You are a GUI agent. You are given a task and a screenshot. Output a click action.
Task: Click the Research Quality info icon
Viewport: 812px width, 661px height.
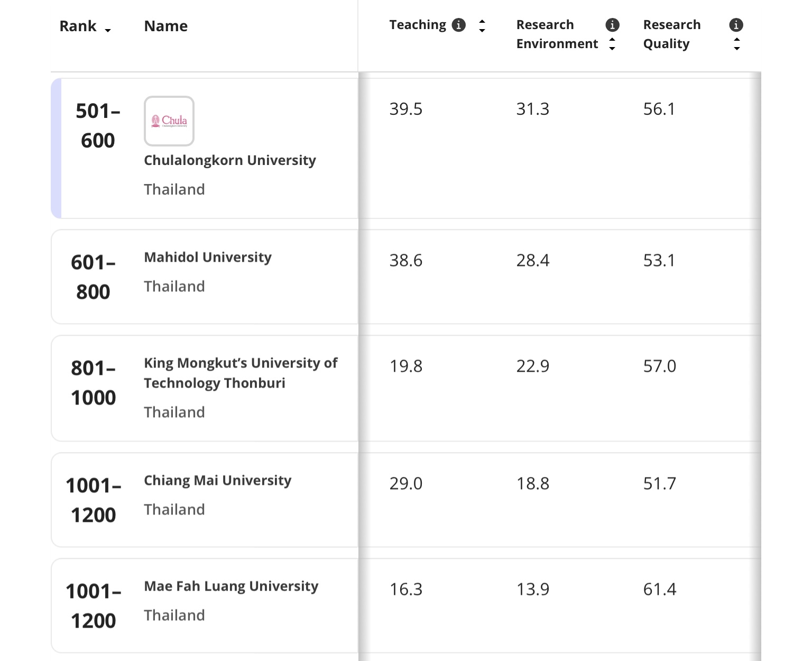click(736, 25)
